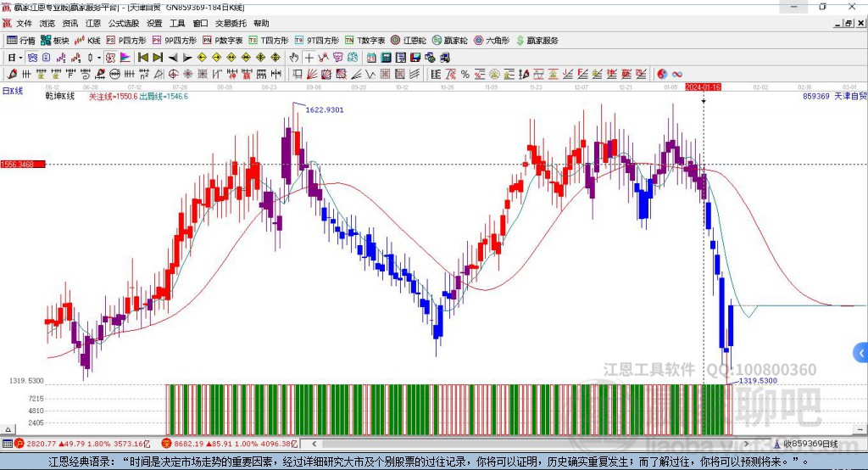Click the 日K线 period label
868x470 pixels.
(13, 91)
